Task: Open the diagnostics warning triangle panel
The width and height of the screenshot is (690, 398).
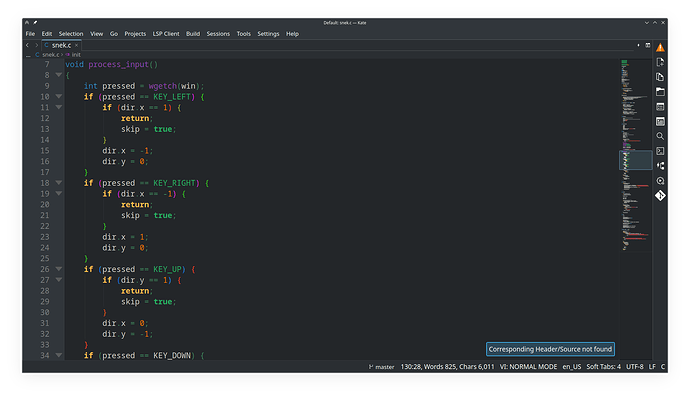Action: pyautogui.click(x=660, y=48)
